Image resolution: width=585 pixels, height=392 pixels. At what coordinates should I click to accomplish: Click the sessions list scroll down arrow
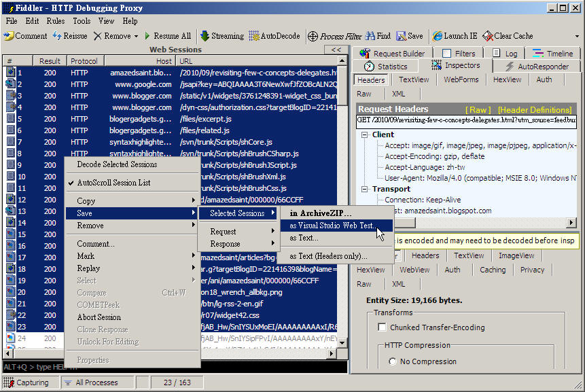pyautogui.click(x=342, y=342)
